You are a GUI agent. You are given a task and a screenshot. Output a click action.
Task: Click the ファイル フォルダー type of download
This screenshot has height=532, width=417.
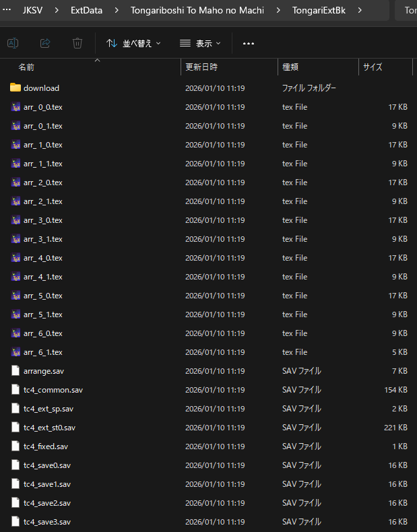point(309,88)
